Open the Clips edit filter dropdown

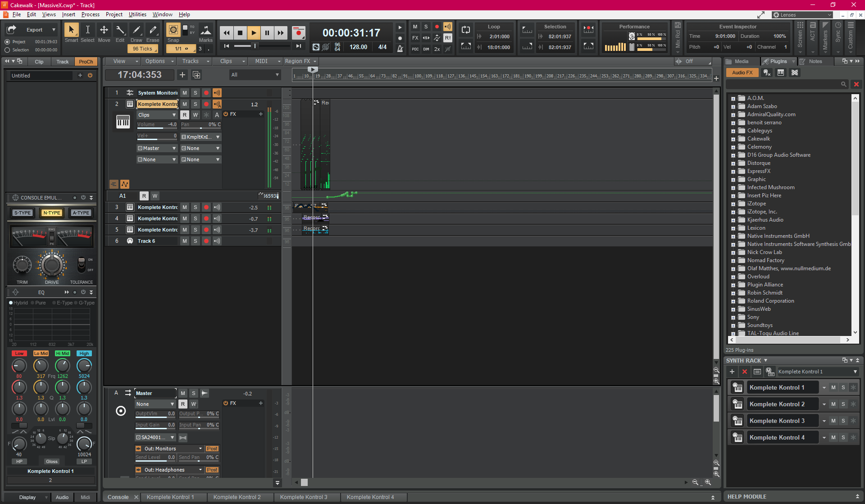click(157, 115)
